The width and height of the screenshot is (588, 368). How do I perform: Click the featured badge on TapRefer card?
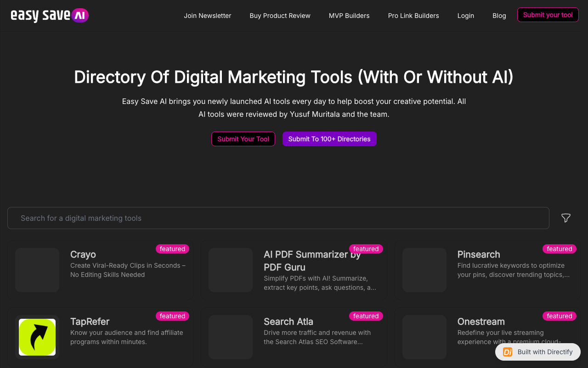[x=172, y=316]
